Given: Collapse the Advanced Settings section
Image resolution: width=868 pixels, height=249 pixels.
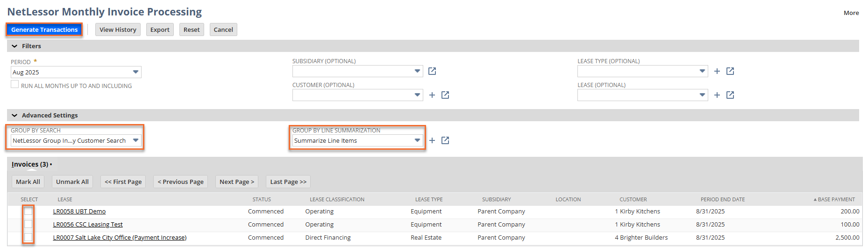Looking at the screenshot, I should (14, 115).
